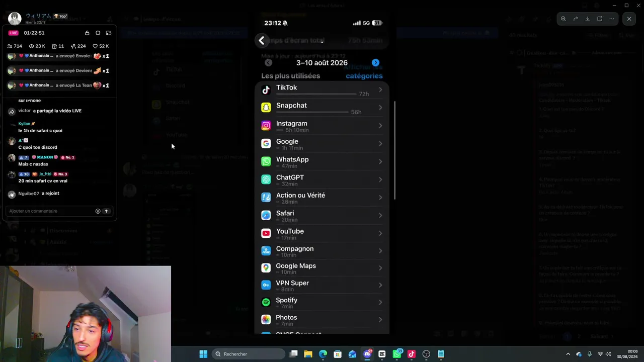Open LIVE panel settings gear icon
Viewport: 644px width, 362px height.
[x=98, y=33]
